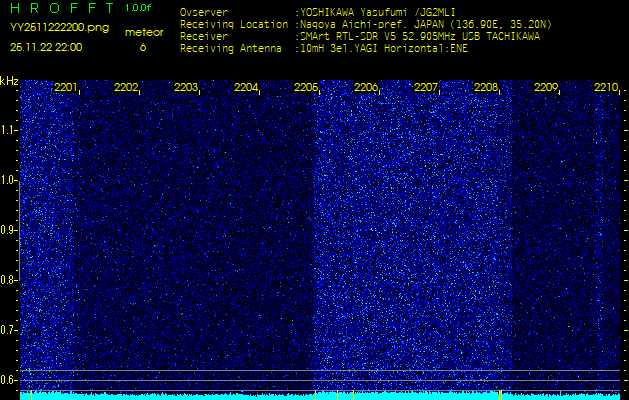Click the 2204 time label

[x=246, y=87]
